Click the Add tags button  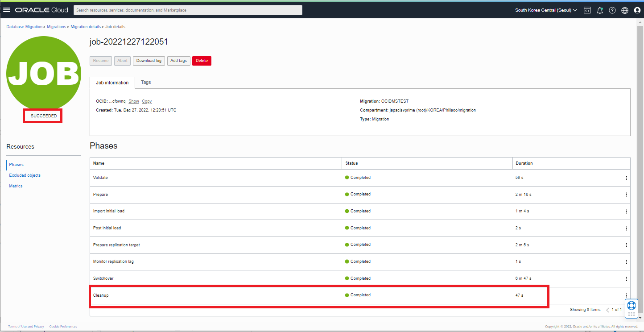click(179, 61)
